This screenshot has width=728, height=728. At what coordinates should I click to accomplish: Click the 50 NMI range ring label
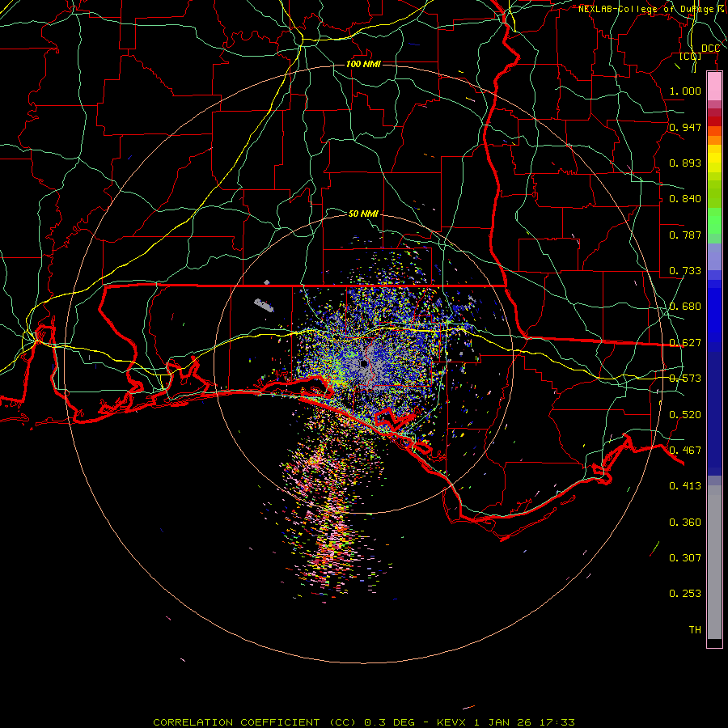coord(363,214)
